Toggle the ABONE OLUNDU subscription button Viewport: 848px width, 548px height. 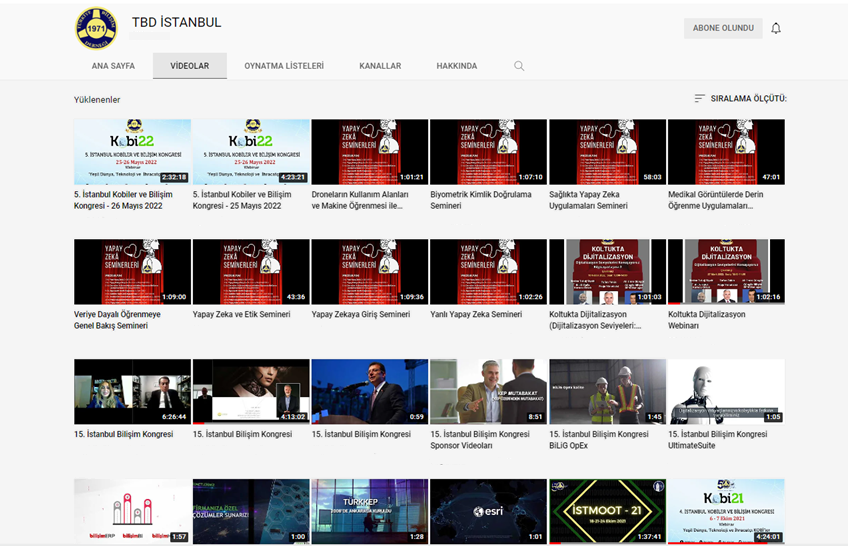coord(723,28)
